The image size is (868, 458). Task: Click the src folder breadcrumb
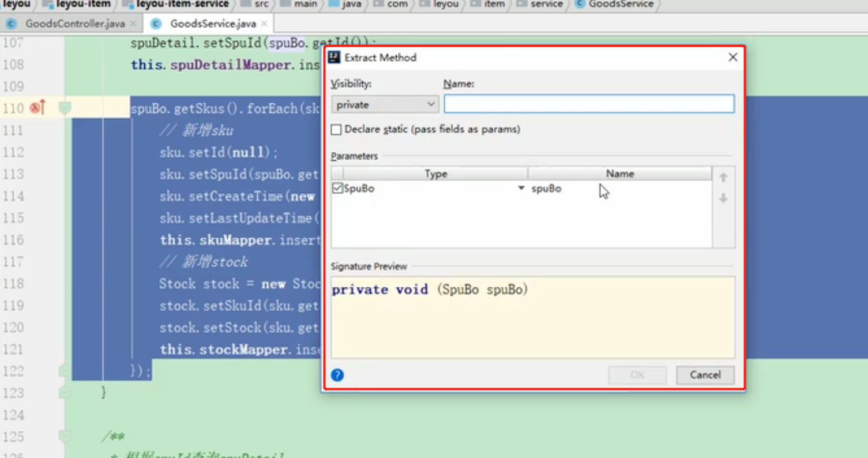pyautogui.click(x=254, y=4)
